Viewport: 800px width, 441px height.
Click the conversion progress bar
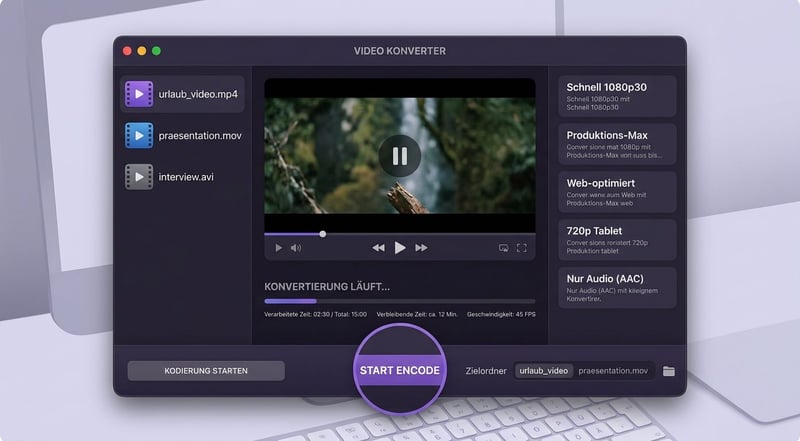click(x=400, y=301)
